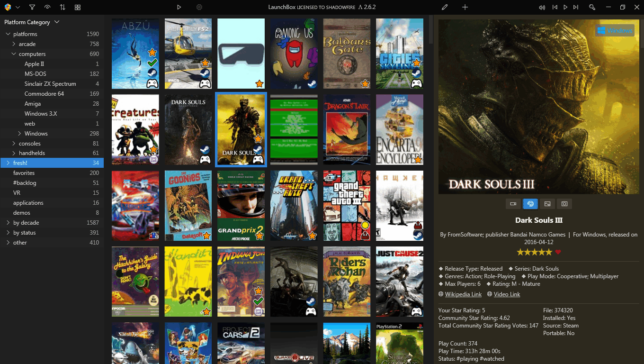Select MS-DOS platform in the sidebar
This screenshot has width=644, height=364.
36,74
